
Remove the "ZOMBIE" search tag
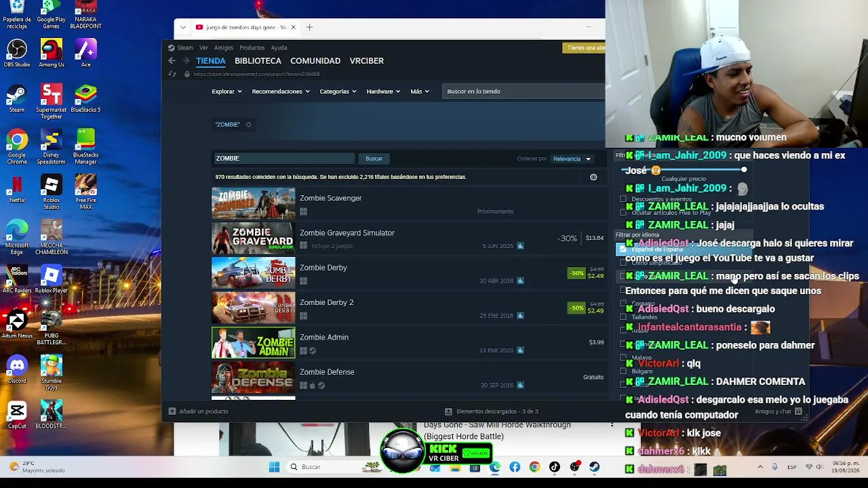tap(248, 125)
